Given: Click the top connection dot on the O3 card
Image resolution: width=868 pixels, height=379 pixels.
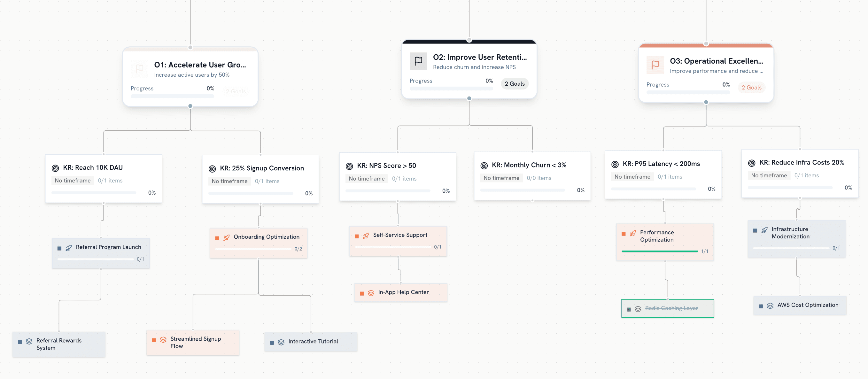Looking at the screenshot, I should (706, 44).
